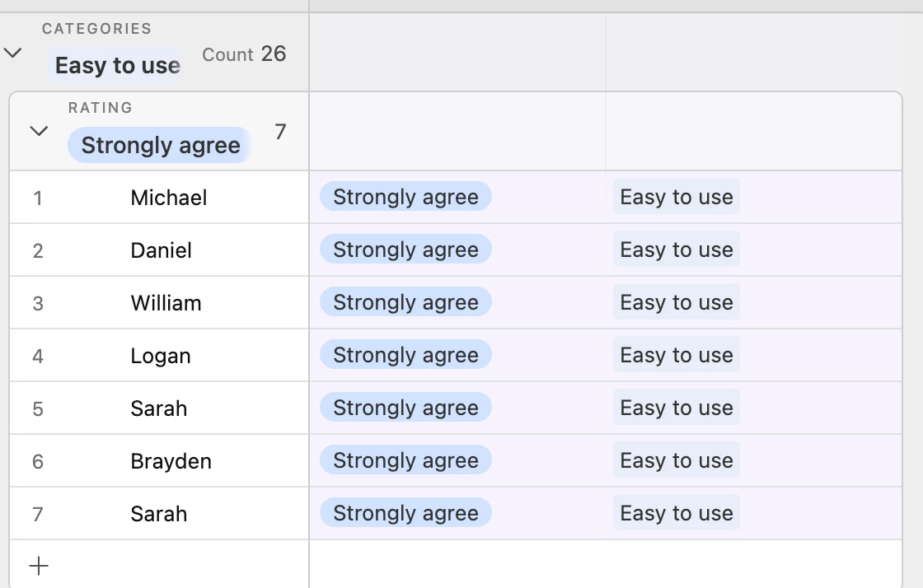The image size is (923, 588).
Task: Click the Count 26 summary
Action: (244, 54)
